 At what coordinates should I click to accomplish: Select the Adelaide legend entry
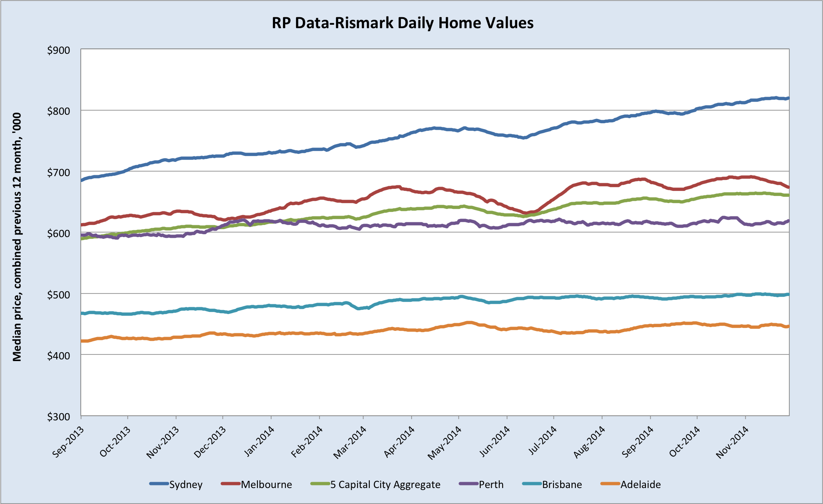[640, 485]
